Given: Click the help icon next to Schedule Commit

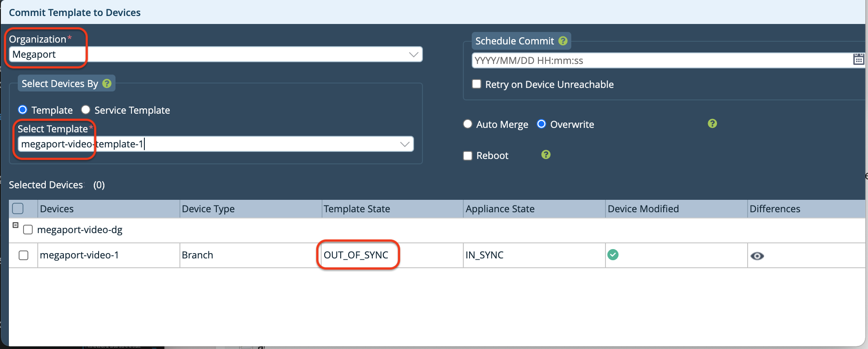Looking at the screenshot, I should tap(563, 41).
